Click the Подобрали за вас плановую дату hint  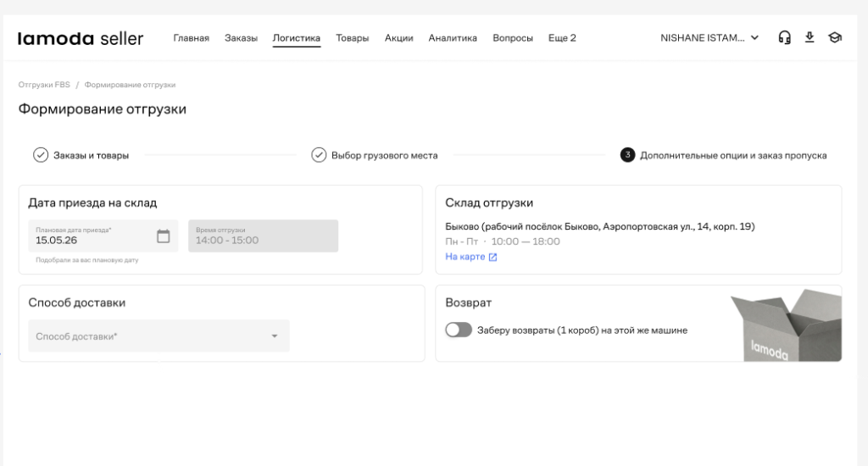87,260
